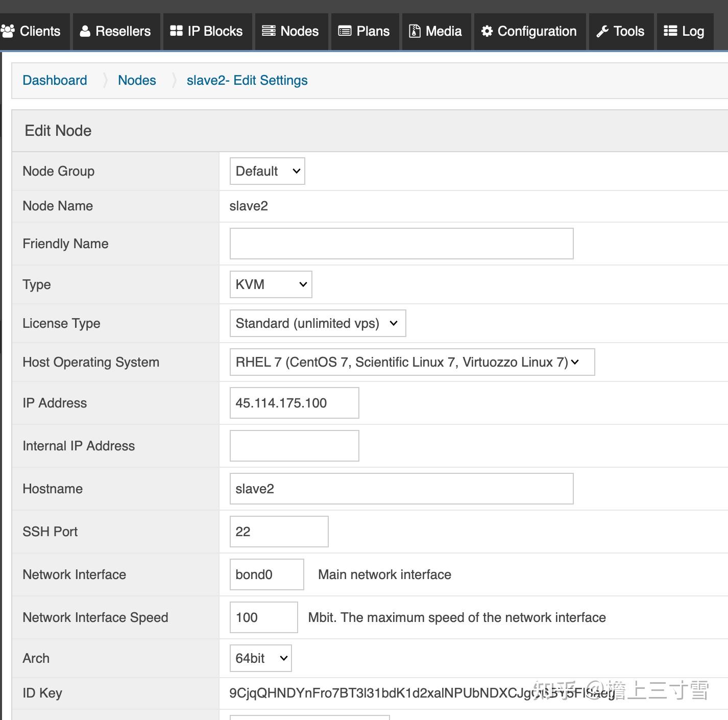Open IP Blocks via its grid icon

click(x=176, y=31)
